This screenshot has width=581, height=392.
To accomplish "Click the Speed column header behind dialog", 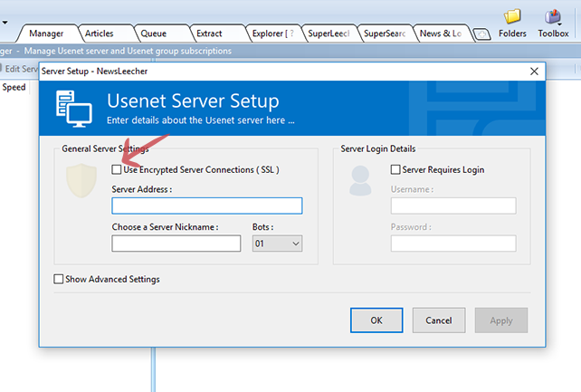I will pyautogui.click(x=14, y=88).
